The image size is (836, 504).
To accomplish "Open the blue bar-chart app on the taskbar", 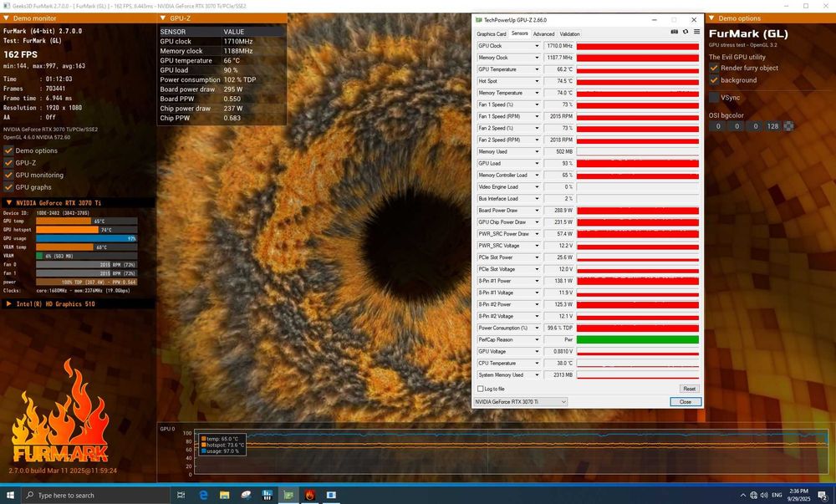I will (268, 495).
